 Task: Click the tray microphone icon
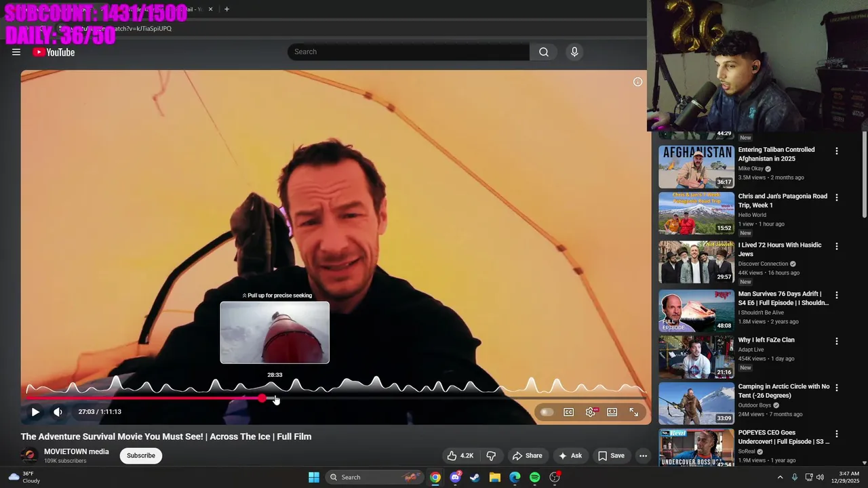[795, 477]
